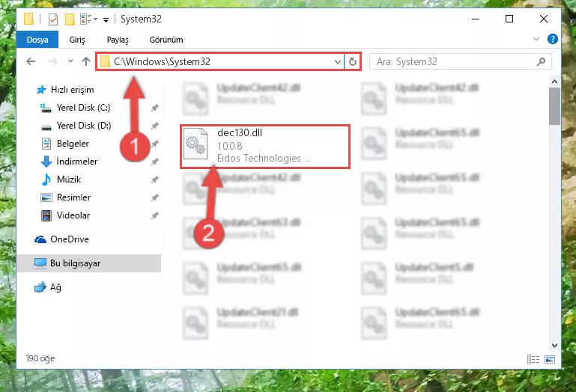Minimize the System32 window
The image size is (576, 392).
click(x=476, y=19)
